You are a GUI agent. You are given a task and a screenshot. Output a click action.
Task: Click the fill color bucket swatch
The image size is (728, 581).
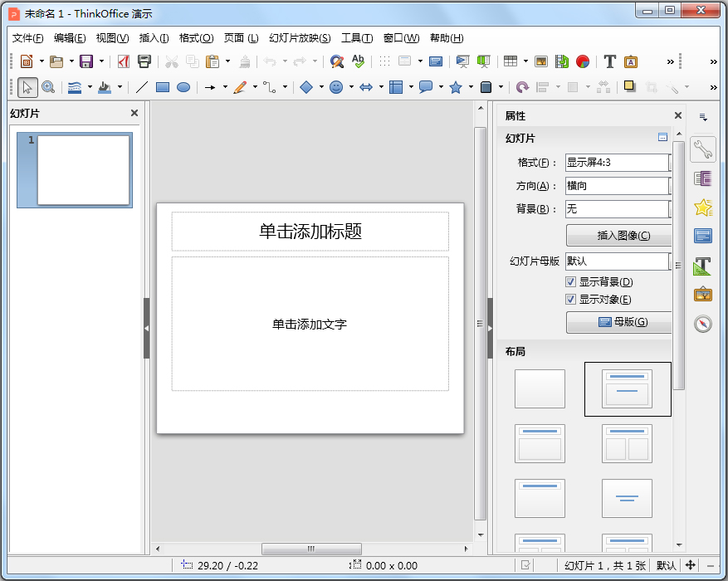tap(105, 87)
